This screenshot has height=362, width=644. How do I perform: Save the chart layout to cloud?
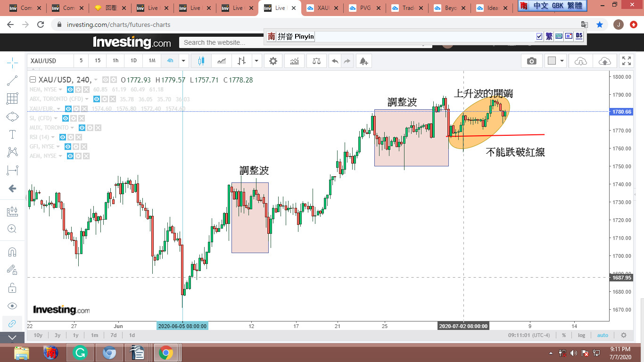pos(604,61)
